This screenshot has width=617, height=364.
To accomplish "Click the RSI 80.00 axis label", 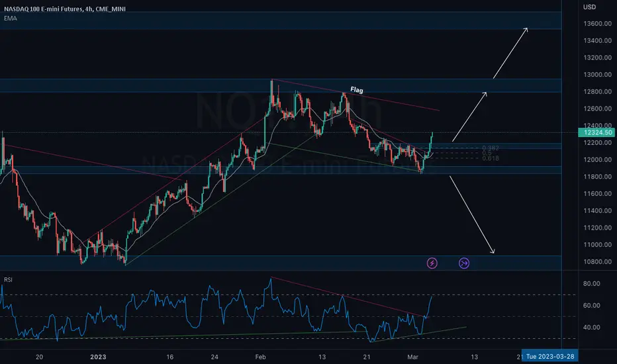I will [x=591, y=284].
